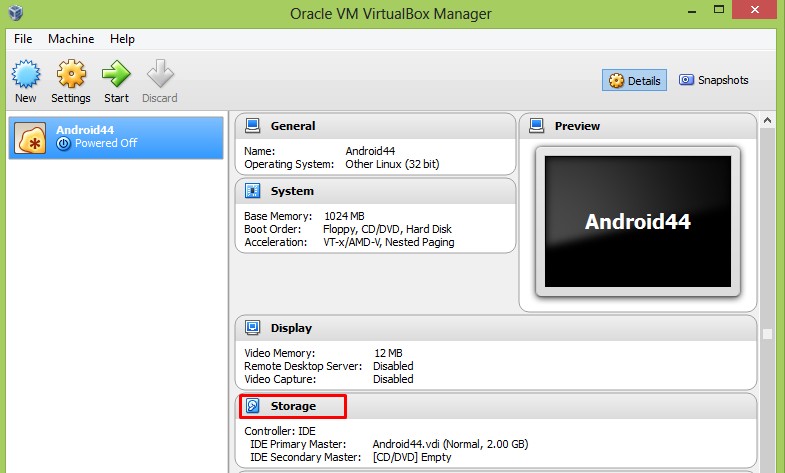Click the Storage section disk icon
The height and width of the screenshot is (473, 785).
click(252, 406)
